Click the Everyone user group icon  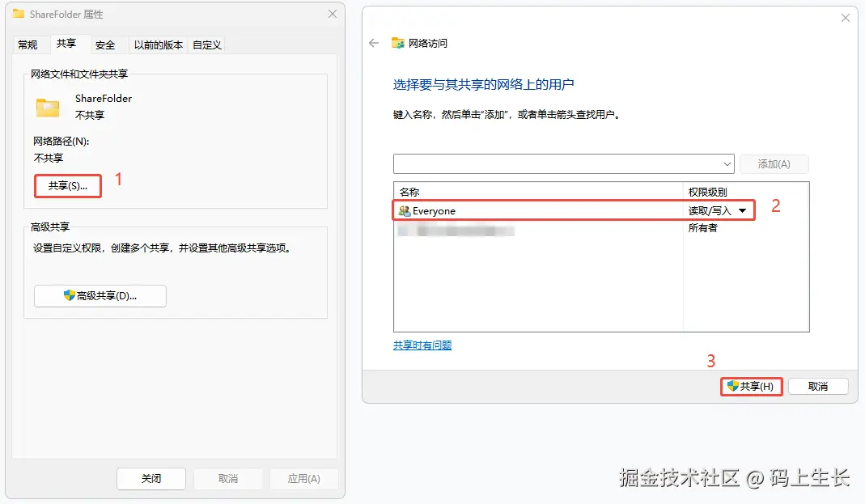[x=405, y=211]
